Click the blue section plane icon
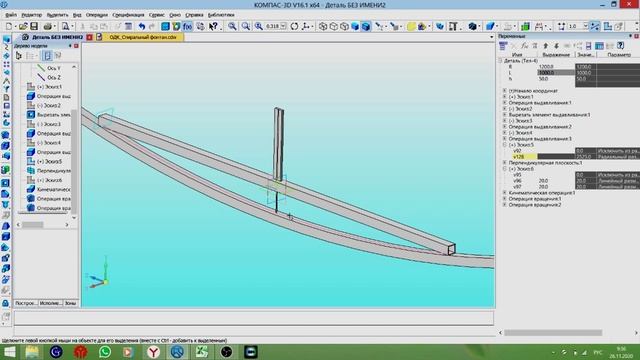 point(490,26)
